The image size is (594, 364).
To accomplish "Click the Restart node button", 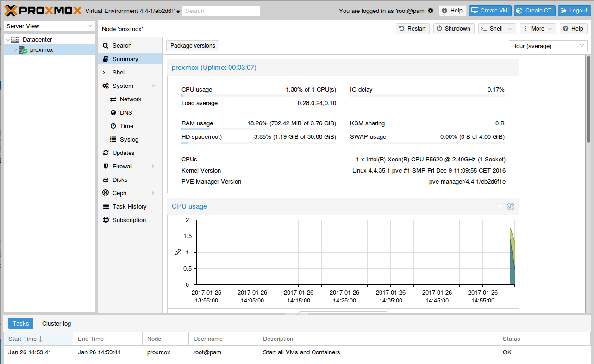I will 413,29.
